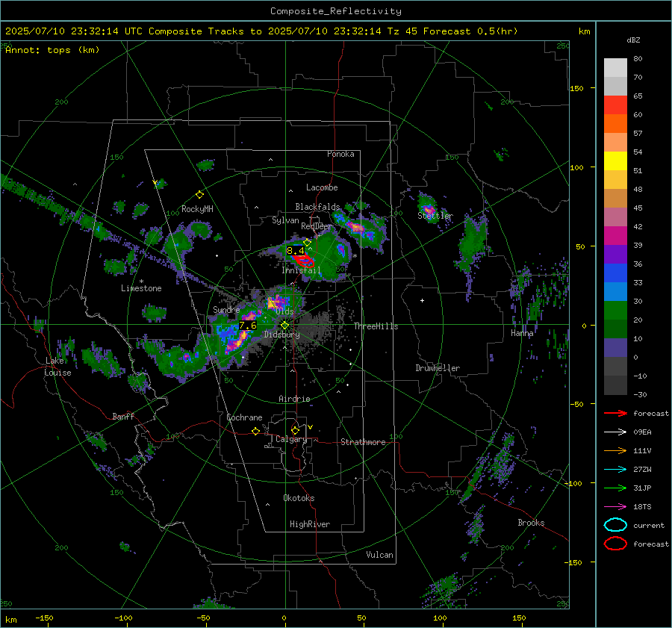Click the HighRiver town label
The width and height of the screenshot is (672, 628).
(x=310, y=524)
